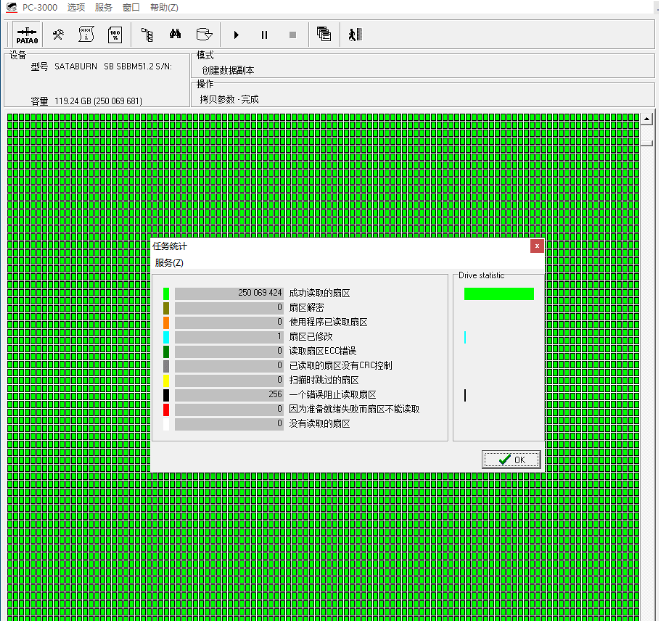This screenshot has height=621, width=659.
Task: Click the exit running figure icon
Action: pyautogui.click(x=356, y=34)
